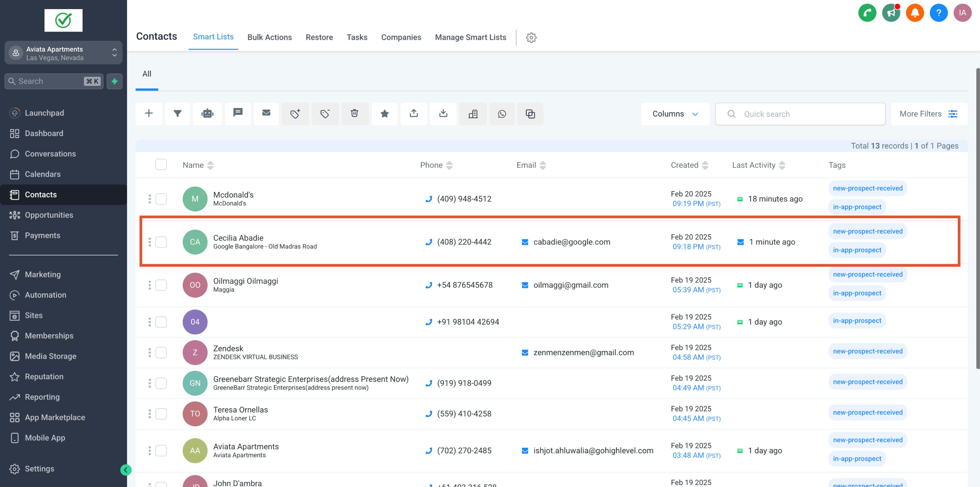Image resolution: width=980 pixels, height=487 pixels.
Task: Check the 04 contact row checkbox
Action: [161, 322]
